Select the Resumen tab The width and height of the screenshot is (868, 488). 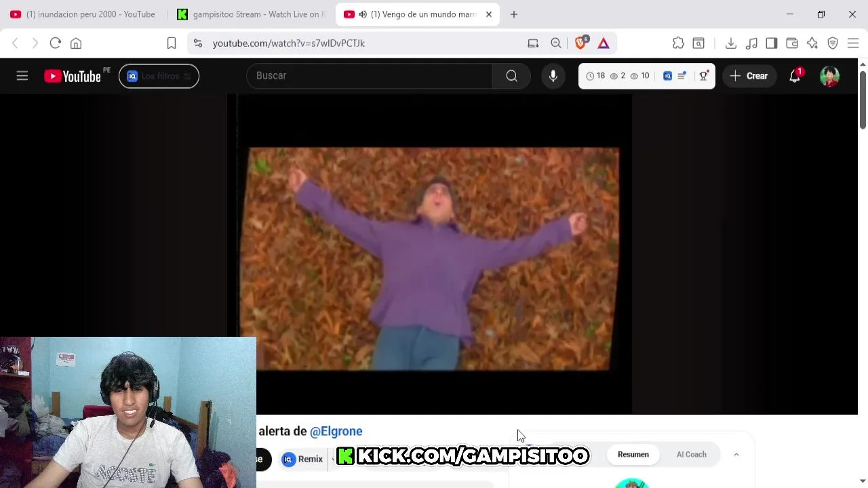(633, 454)
